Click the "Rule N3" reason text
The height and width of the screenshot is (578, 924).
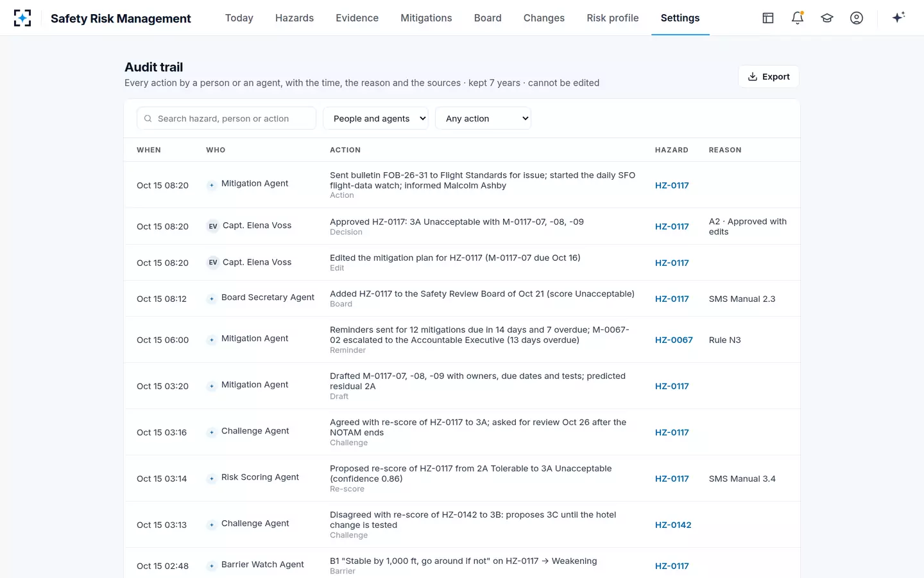click(725, 340)
